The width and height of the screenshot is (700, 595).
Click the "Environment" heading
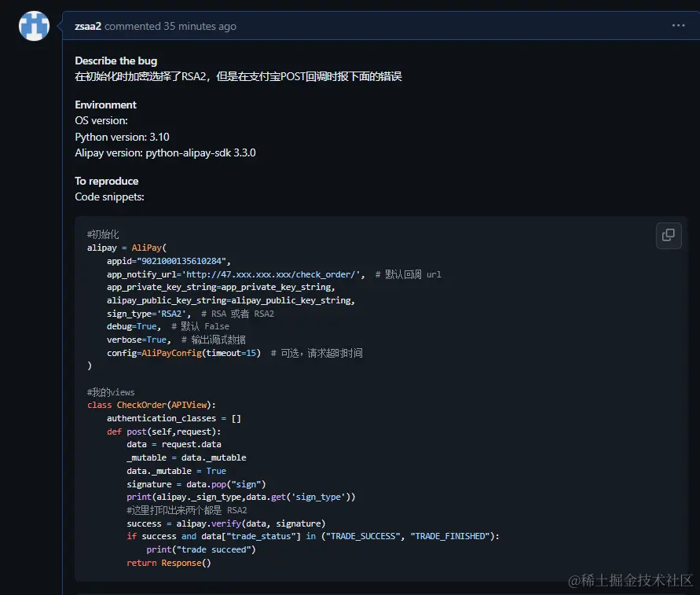click(105, 105)
